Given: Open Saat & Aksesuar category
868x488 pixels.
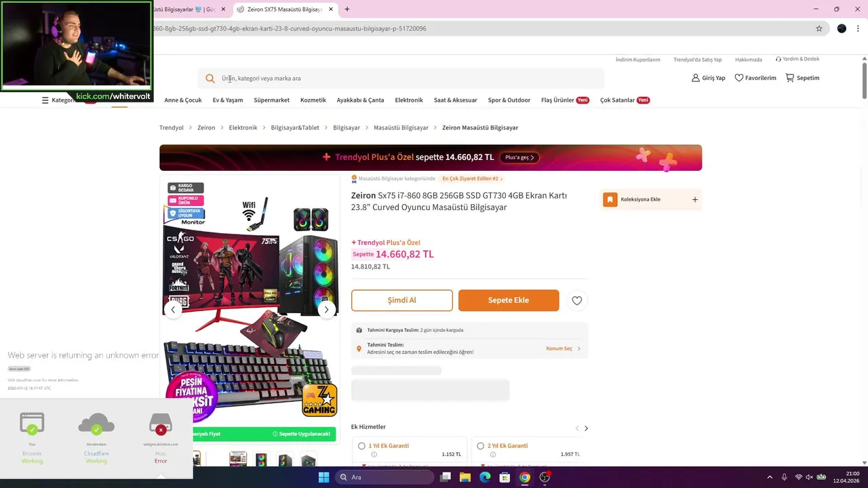Looking at the screenshot, I should coord(456,100).
